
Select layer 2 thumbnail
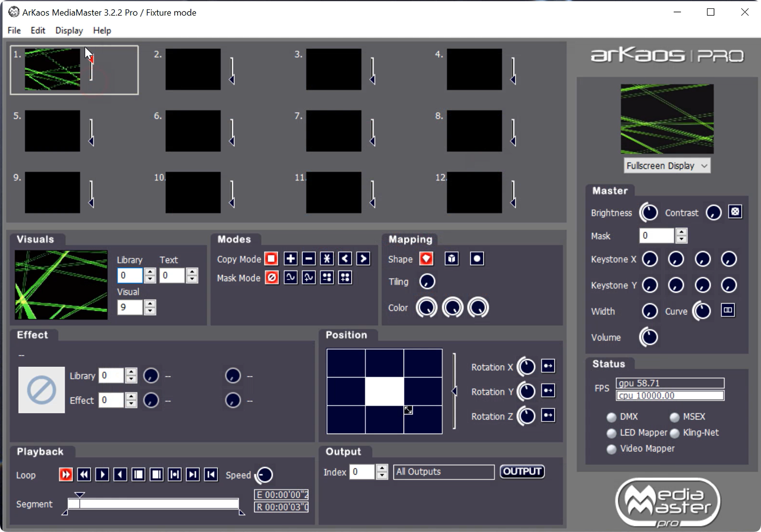click(193, 69)
